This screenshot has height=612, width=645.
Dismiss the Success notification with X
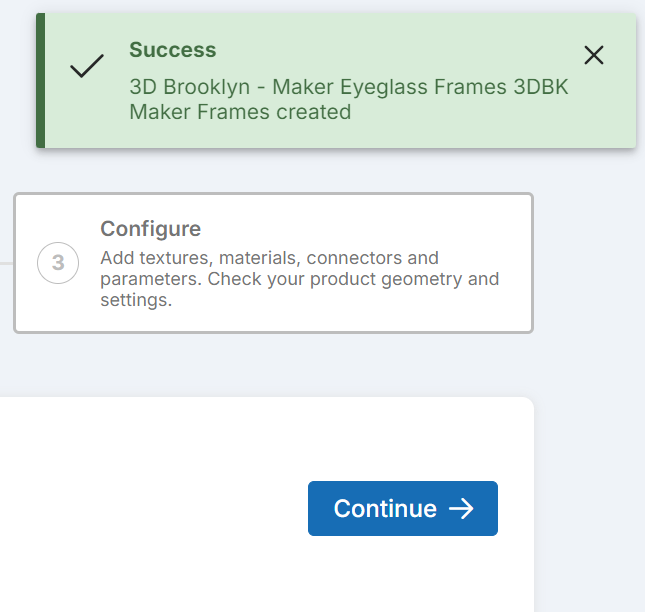coord(594,55)
